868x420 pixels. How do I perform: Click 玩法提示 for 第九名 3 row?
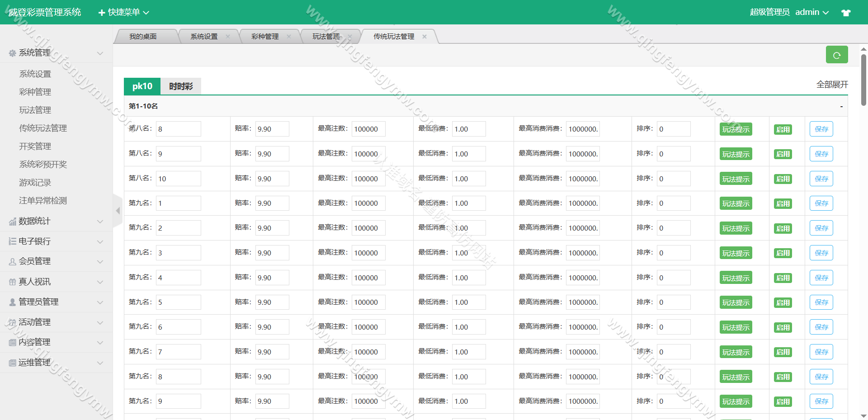click(x=736, y=253)
